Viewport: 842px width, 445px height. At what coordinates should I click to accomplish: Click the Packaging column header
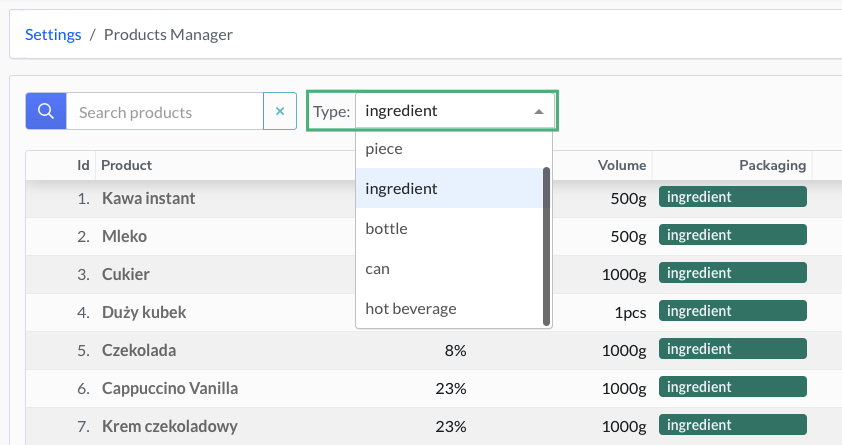click(x=771, y=165)
